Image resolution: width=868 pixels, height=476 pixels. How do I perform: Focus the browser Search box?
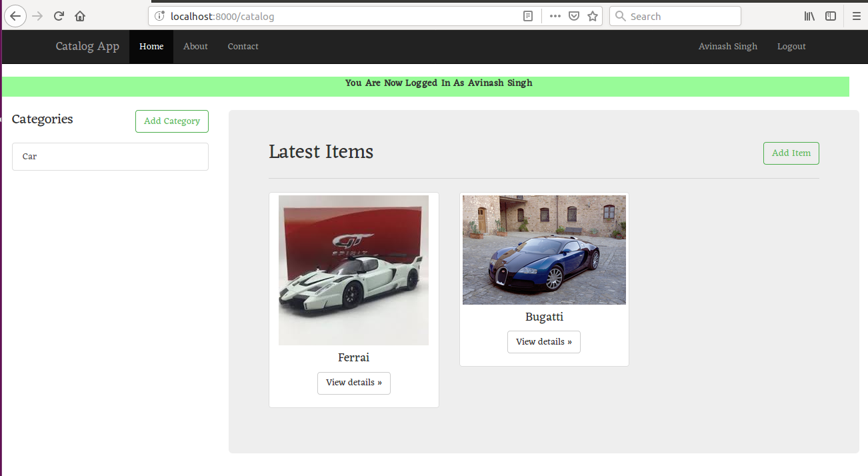(x=675, y=16)
